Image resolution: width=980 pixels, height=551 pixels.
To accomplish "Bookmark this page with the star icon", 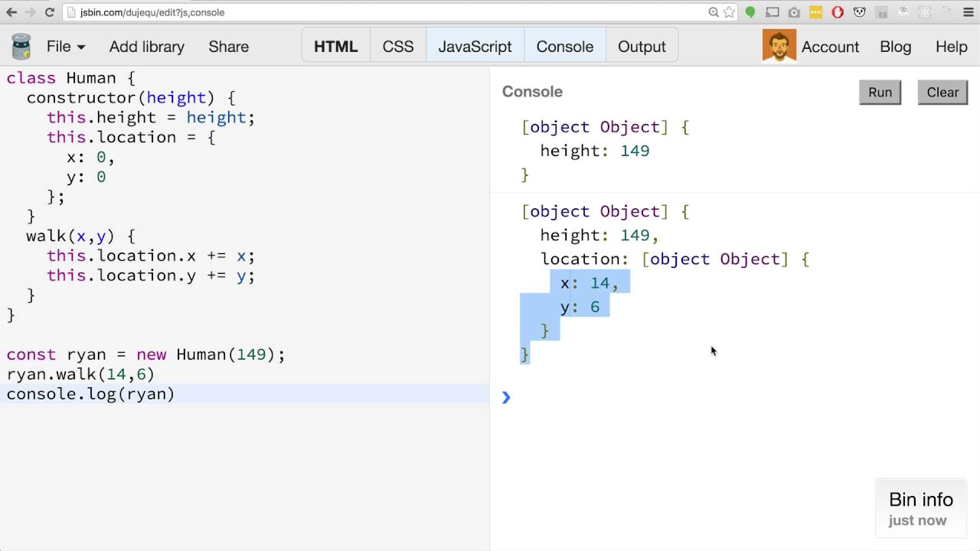I will pyautogui.click(x=729, y=12).
